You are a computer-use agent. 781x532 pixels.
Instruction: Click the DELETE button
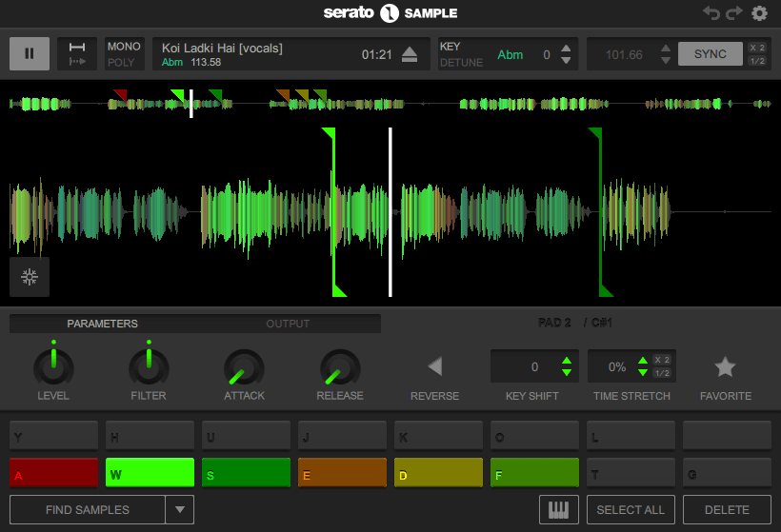coord(727,509)
